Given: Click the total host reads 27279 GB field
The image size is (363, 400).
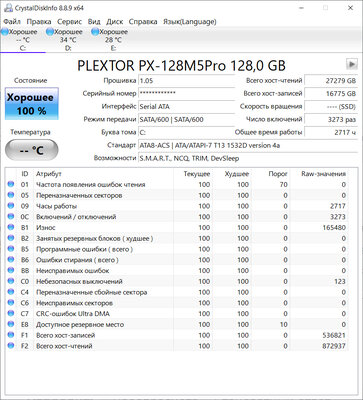Looking at the screenshot, I should click(x=331, y=81).
